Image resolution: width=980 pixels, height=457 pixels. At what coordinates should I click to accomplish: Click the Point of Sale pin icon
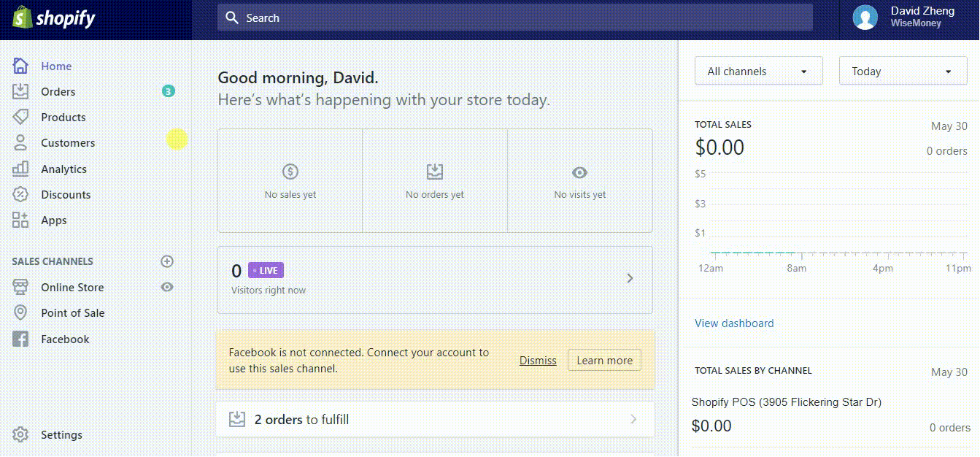point(20,312)
